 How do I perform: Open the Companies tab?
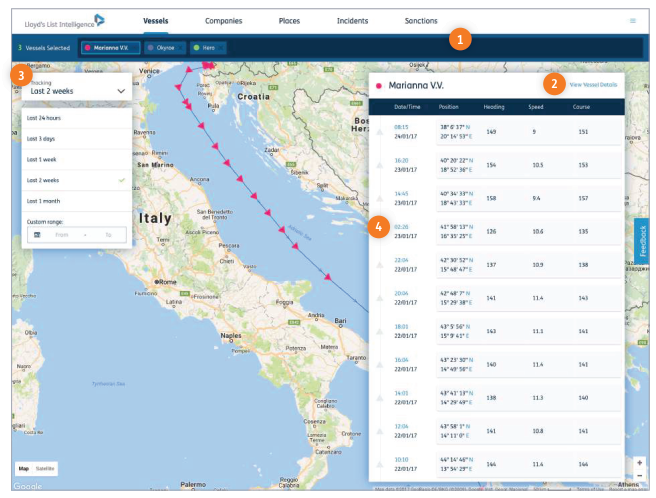tap(223, 21)
